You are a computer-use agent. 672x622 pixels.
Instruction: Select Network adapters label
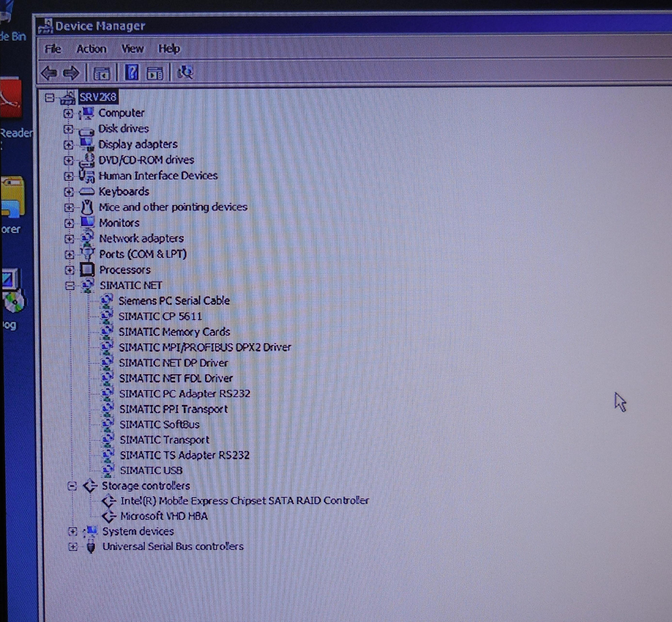point(142,239)
